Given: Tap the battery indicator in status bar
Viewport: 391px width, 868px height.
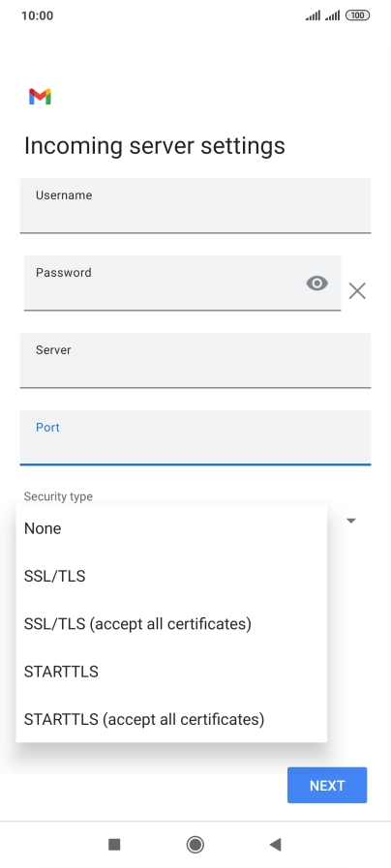Looking at the screenshot, I should (x=357, y=15).
